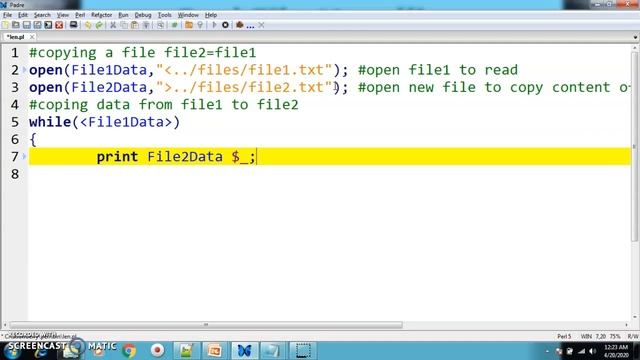Open the Refactor menu
The image size is (640, 360).
tap(101, 15)
